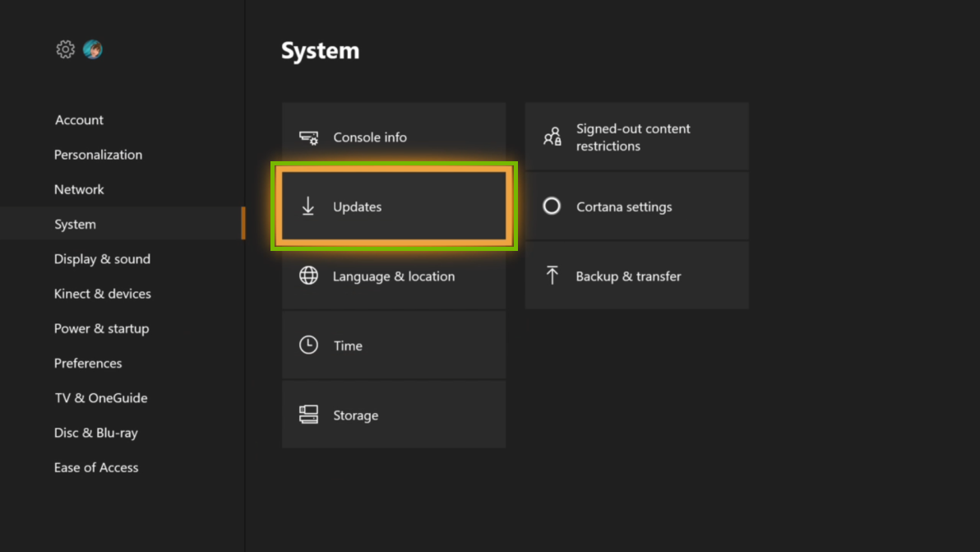The height and width of the screenshot is (552, 980).
Task: Select the Signed-out content restrictions icon
Action: [x=552, y=136]
